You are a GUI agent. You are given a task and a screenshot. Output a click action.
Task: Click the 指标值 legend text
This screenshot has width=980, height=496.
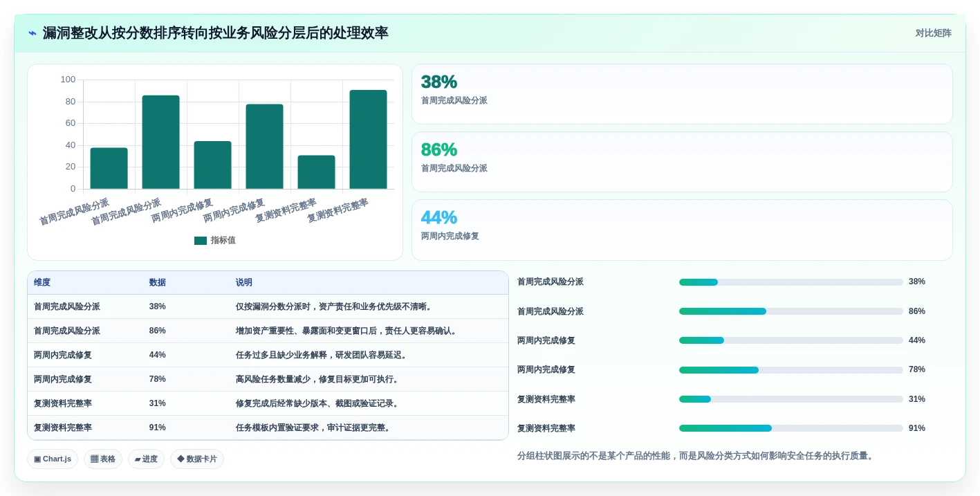[223, 241]
